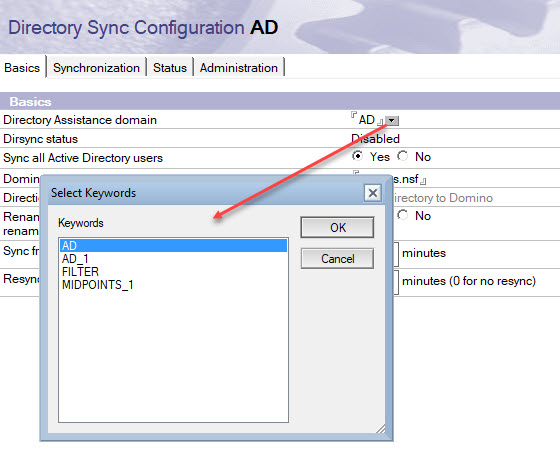Click the Directory Assistance domain label
Screen dimensions: 560x452
point(80,120)
